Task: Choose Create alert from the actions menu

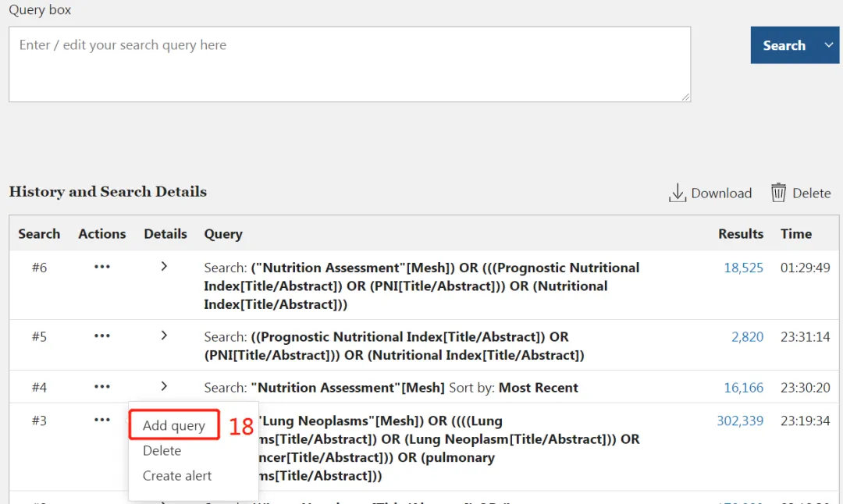Action: (x=177, y=475)
